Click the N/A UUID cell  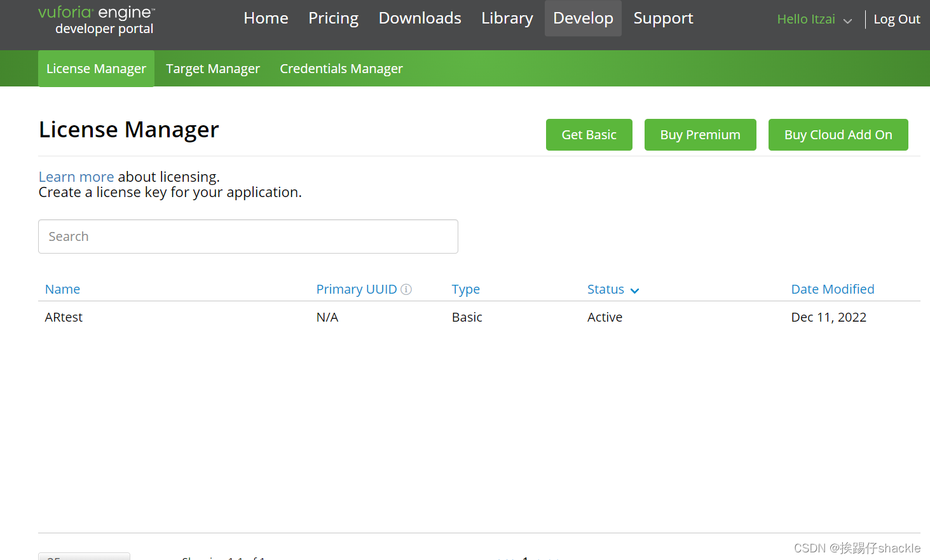(x=327, y=317)
